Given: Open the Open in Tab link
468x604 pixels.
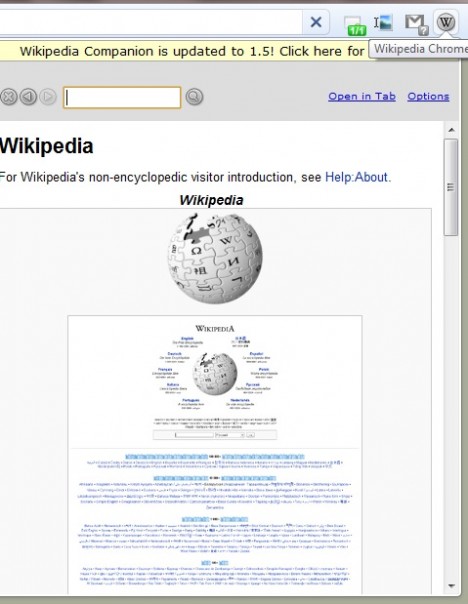Looking at the screenshot, I should click(362, 96).
